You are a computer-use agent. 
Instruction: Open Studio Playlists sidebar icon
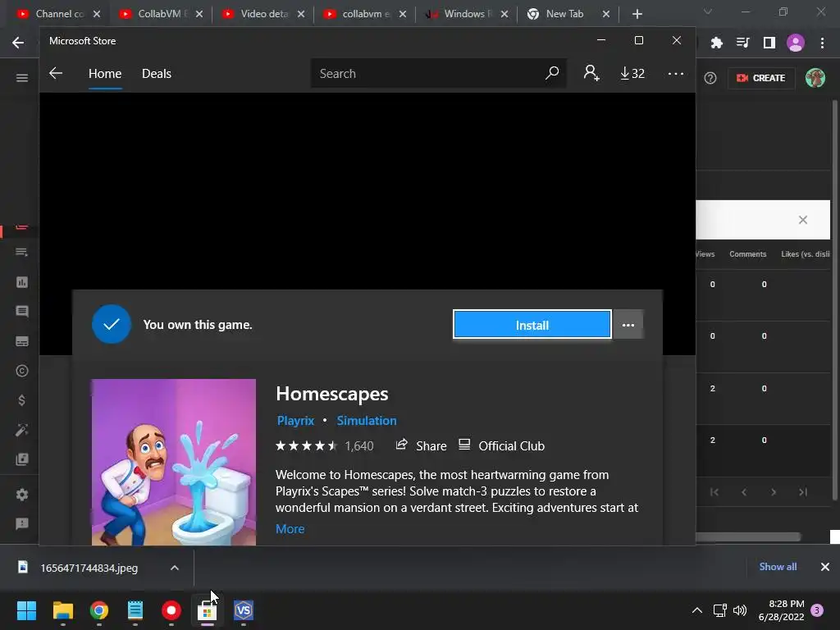(x=22, y=253)
